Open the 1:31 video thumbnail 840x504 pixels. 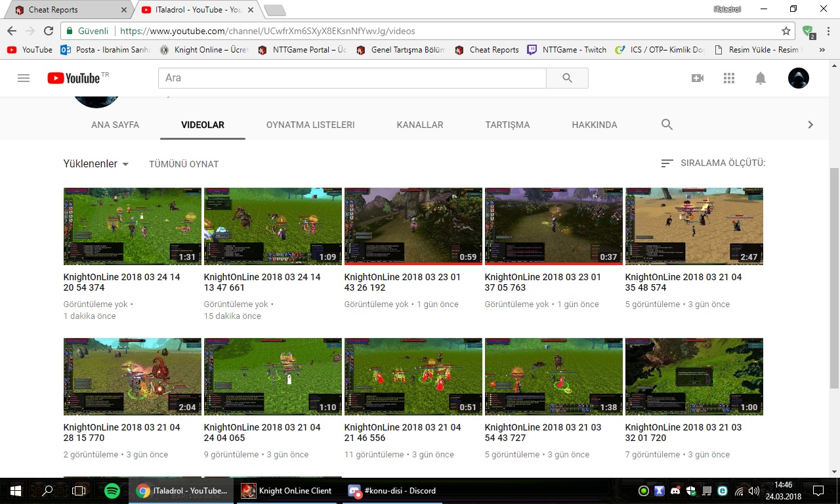(x=132, y=226)
